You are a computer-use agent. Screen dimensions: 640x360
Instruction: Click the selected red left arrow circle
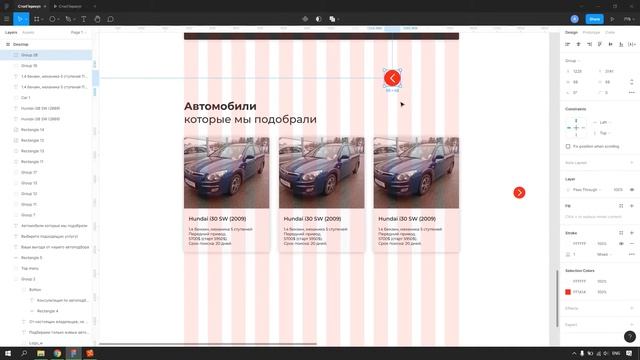(x=392, y=78)
